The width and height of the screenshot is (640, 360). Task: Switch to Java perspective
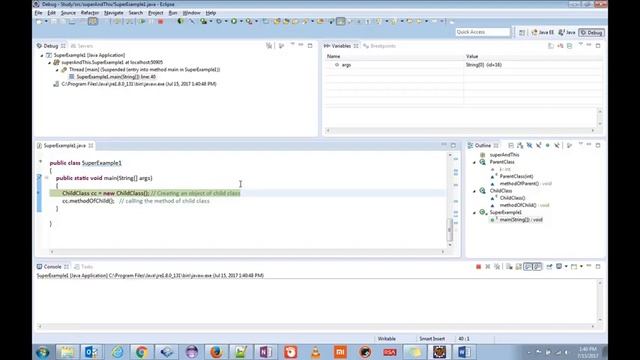(567, 32)
